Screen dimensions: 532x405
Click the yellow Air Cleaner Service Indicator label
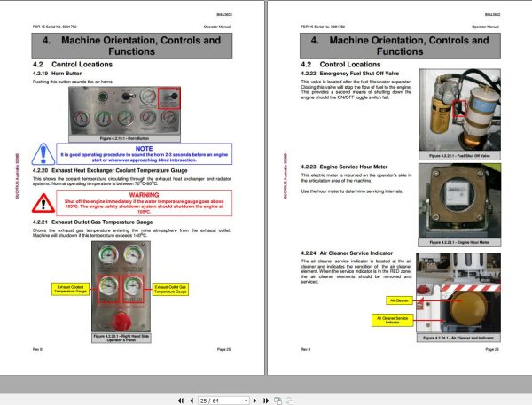(392, 320)
